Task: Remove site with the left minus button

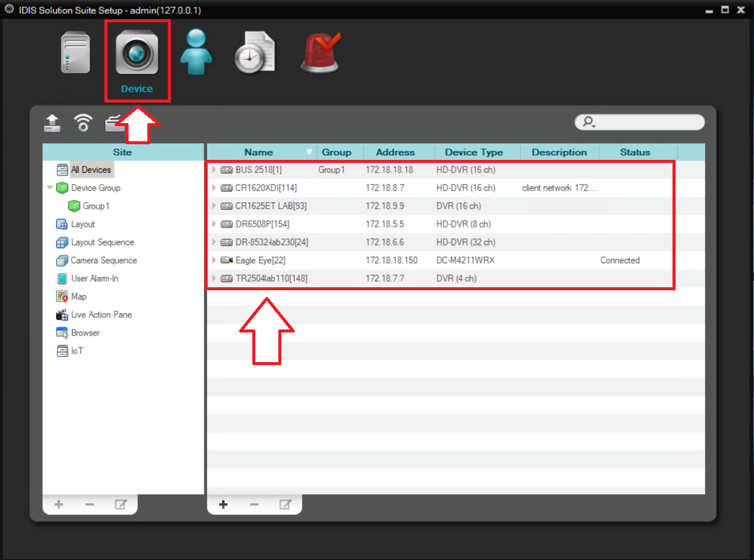Action: [89, 504]
